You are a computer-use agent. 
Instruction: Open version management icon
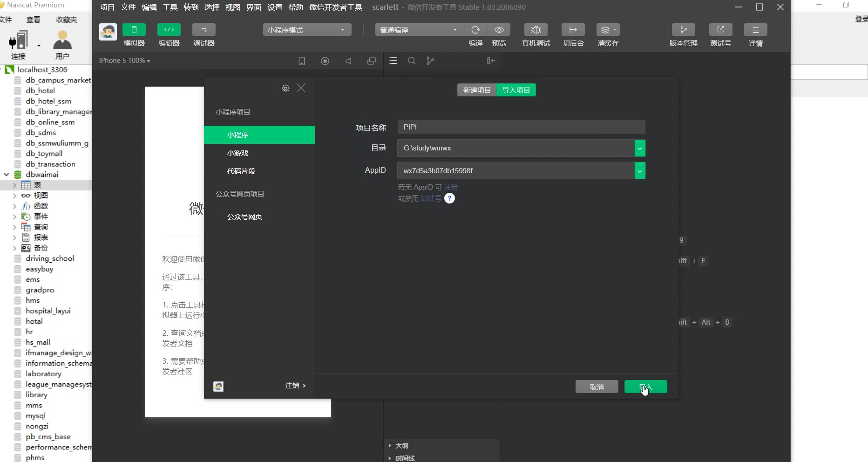683,30
